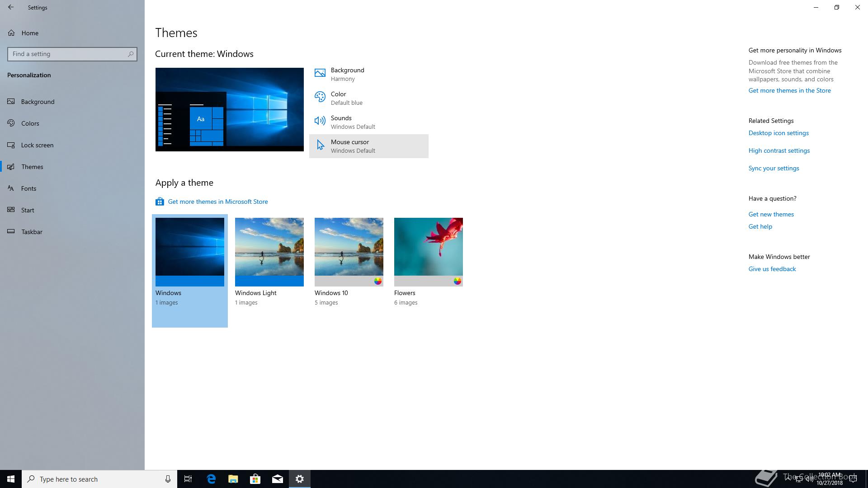Go back using the Settings back arrow
The image size is (868, 488).
click(x=11, y=7)
